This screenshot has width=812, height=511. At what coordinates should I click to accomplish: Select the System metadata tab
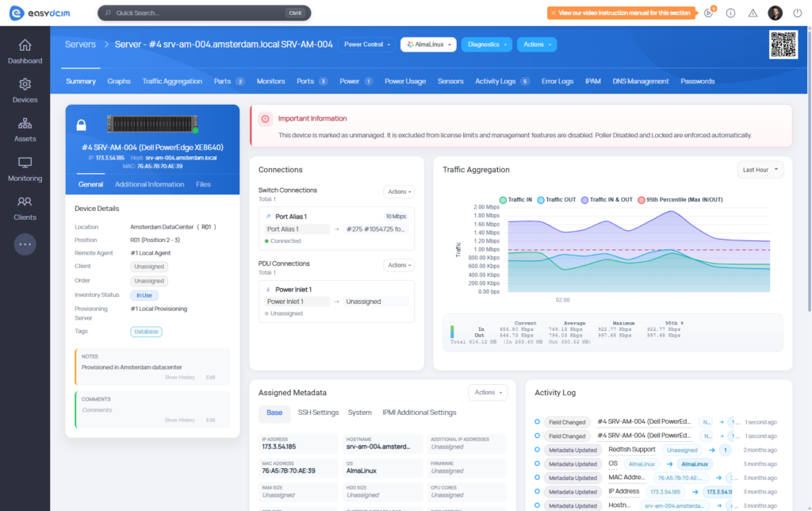(x=359, y=413)
